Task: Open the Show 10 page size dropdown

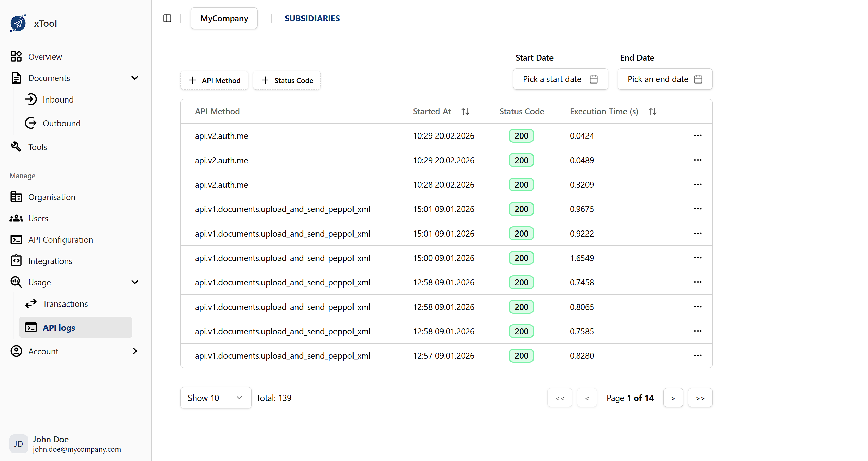Action: tap(216, 398)
